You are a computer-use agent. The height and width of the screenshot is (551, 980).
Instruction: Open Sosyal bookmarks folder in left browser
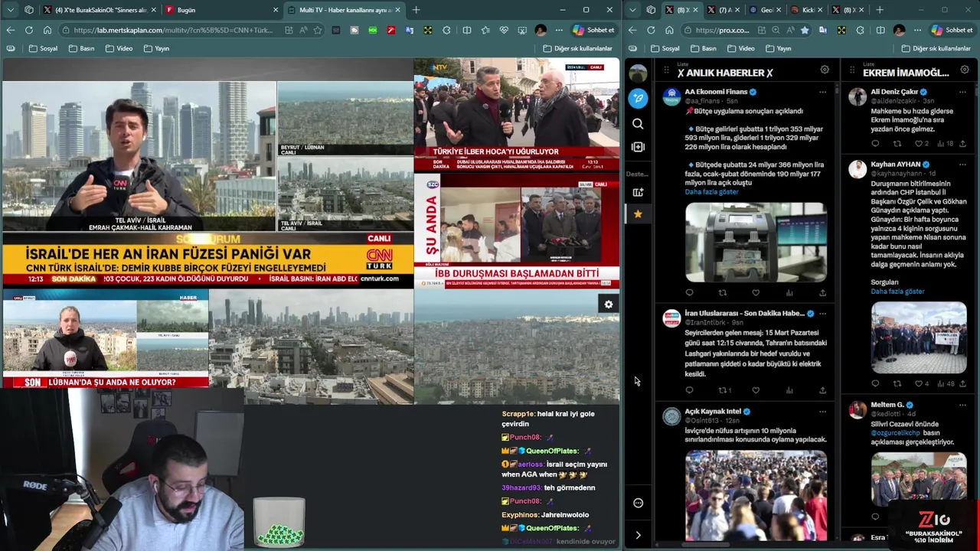tap(44, 48)
